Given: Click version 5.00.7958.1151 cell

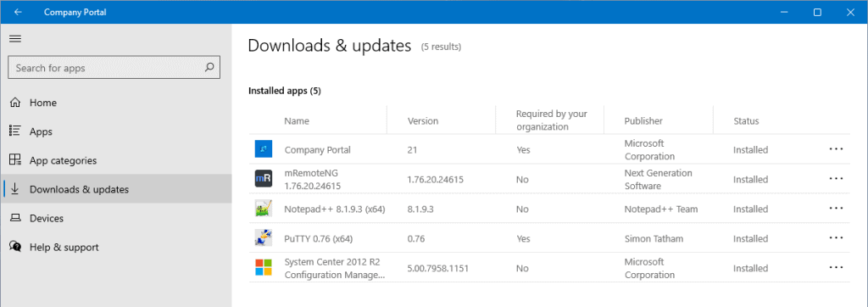Looking at the screenshot, I should pos(437,269).
